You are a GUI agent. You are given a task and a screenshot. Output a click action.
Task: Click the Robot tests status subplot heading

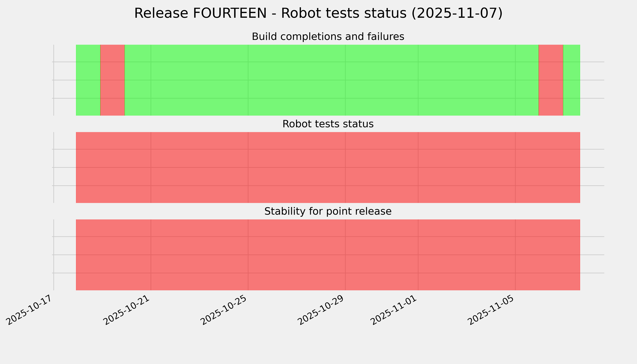328,124
